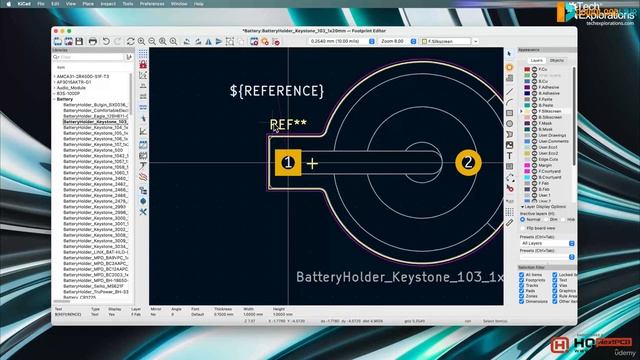Select the Draw Line tool

(x=509, y=91)
